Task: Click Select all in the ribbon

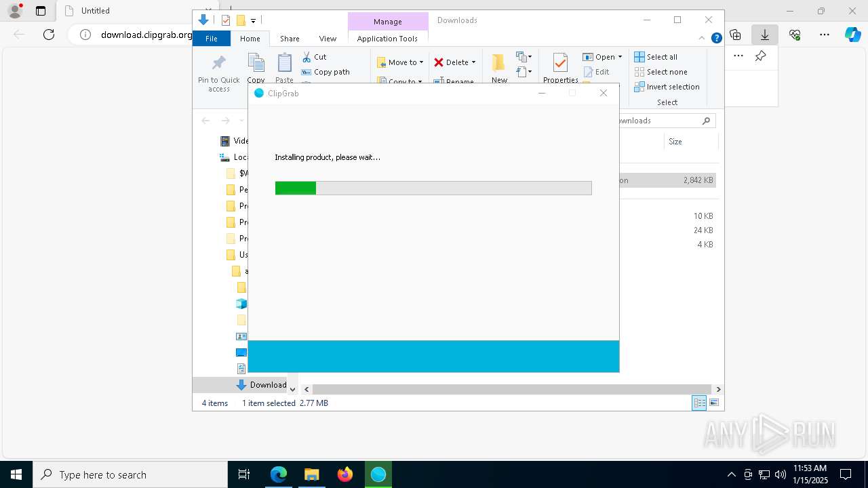Action: (656, 57)
